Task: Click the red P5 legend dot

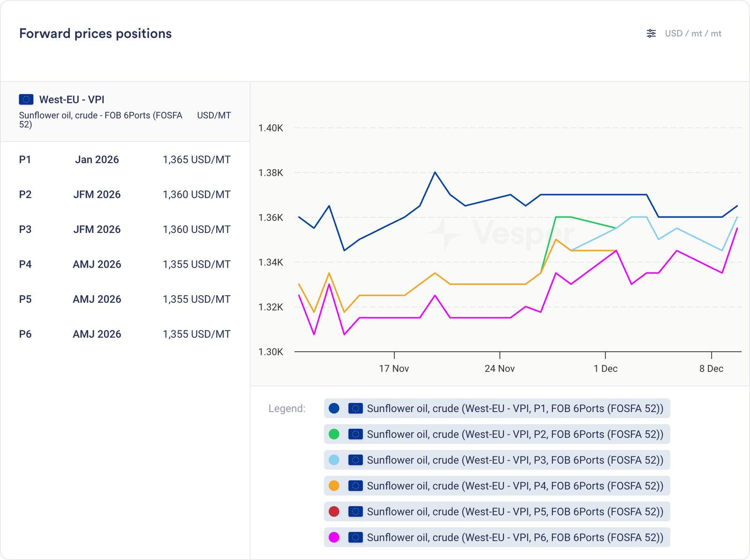Action: point(334,512)
